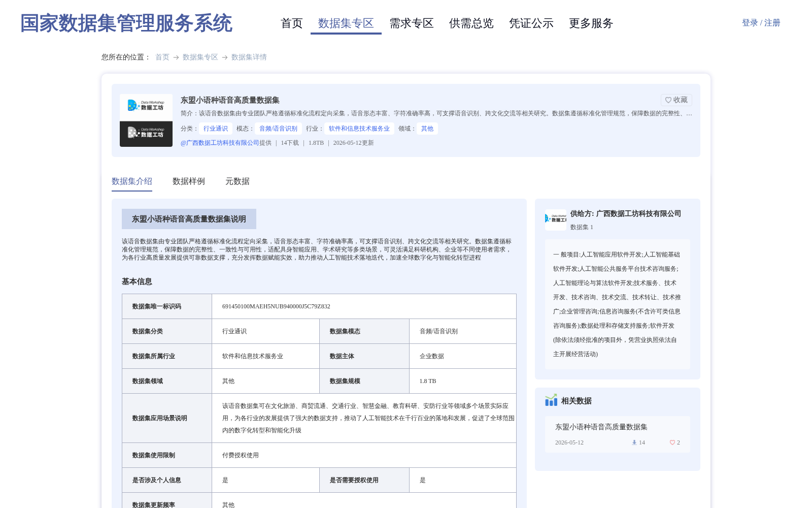Click the 首页 breadcrumb link
812x508 pixels.
(162, 57)
